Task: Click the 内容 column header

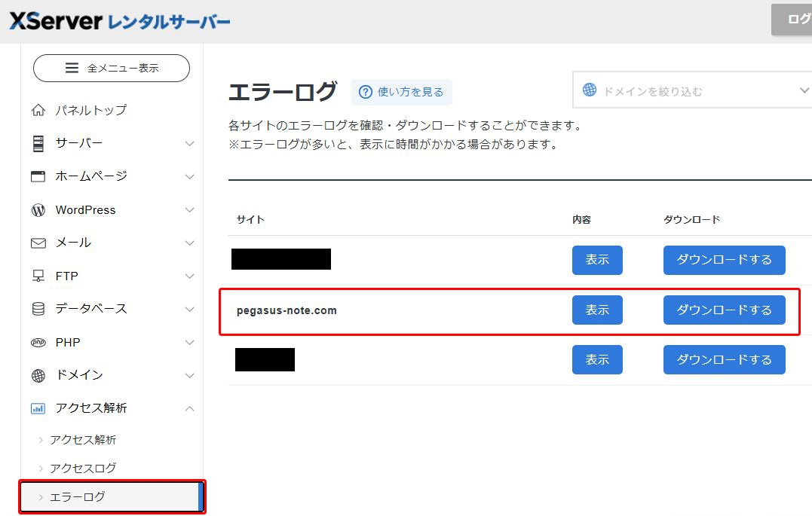Action: [581, 219]
